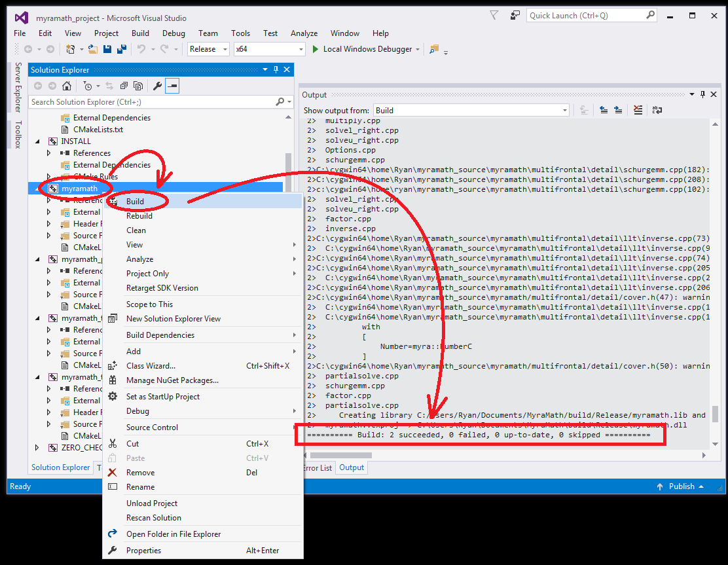Start debugging with the green play arrow
This screenshot has width=728, height=565.
(x=316, y=49)
